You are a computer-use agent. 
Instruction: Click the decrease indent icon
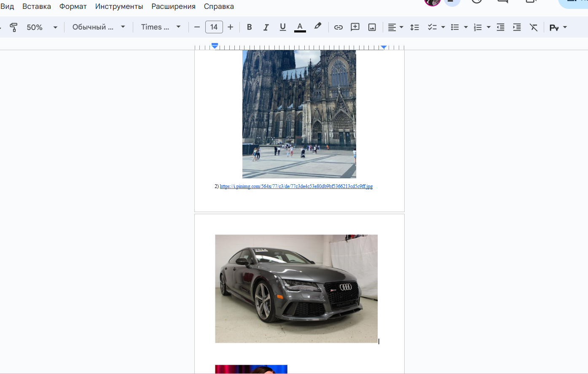click(x=500, y=27)
